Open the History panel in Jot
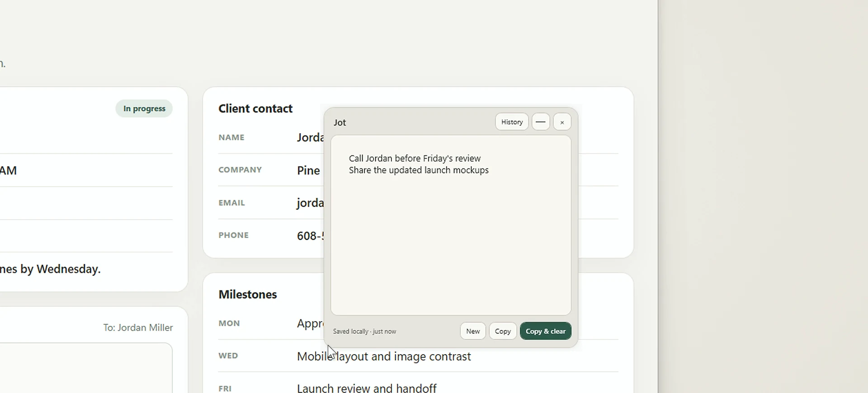868x393 pixels. pos(512,122)
